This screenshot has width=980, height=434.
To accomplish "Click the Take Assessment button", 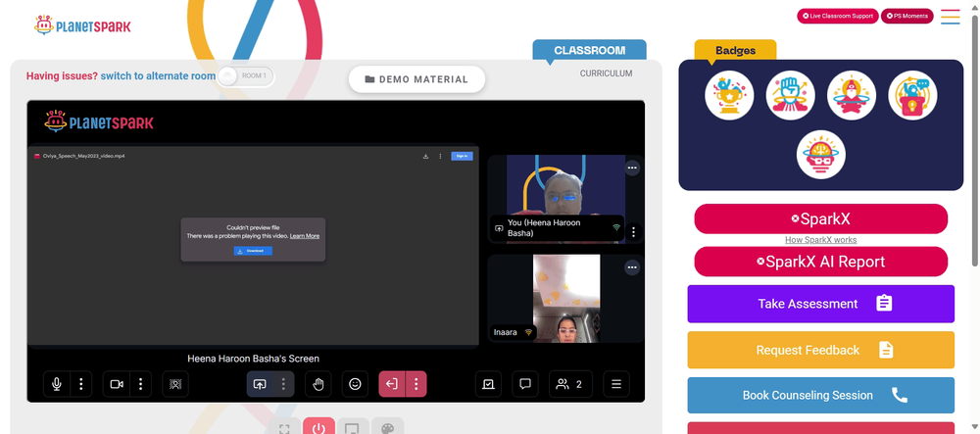I will pyautogui.click(x=820, y=304).
